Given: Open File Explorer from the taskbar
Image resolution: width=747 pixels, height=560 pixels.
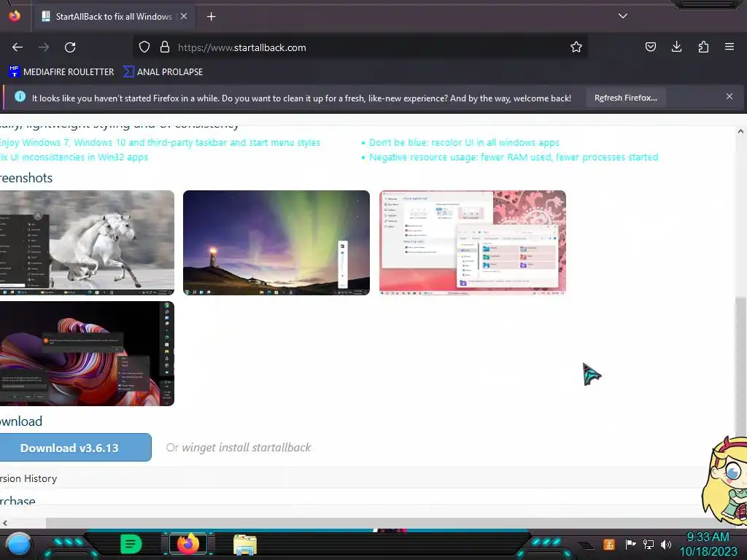Looking at the screenshot, I should (x=245, y=545).
